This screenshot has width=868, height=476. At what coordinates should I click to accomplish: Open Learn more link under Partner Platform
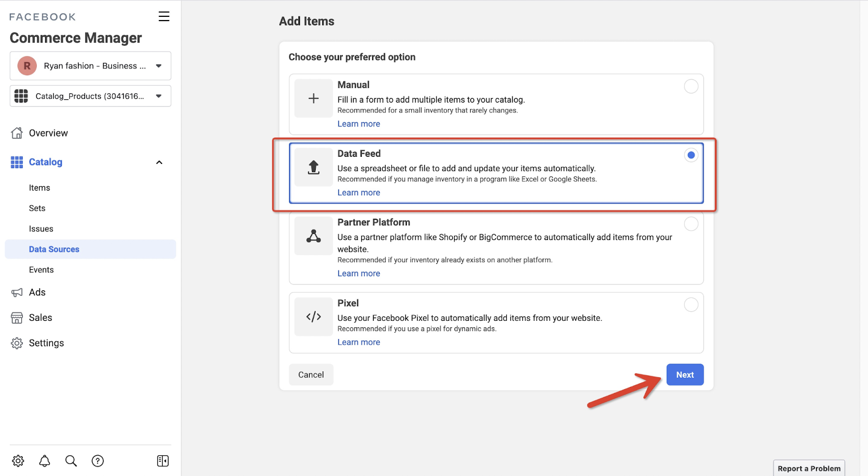[359, 274]
